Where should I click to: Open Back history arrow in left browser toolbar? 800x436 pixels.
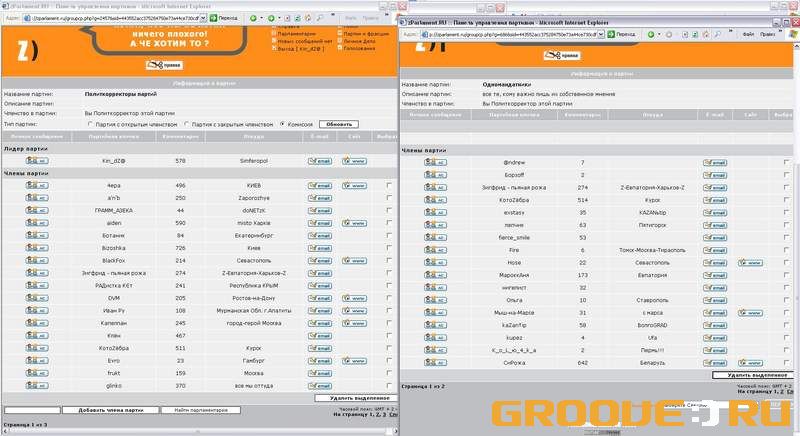(255, 18)
